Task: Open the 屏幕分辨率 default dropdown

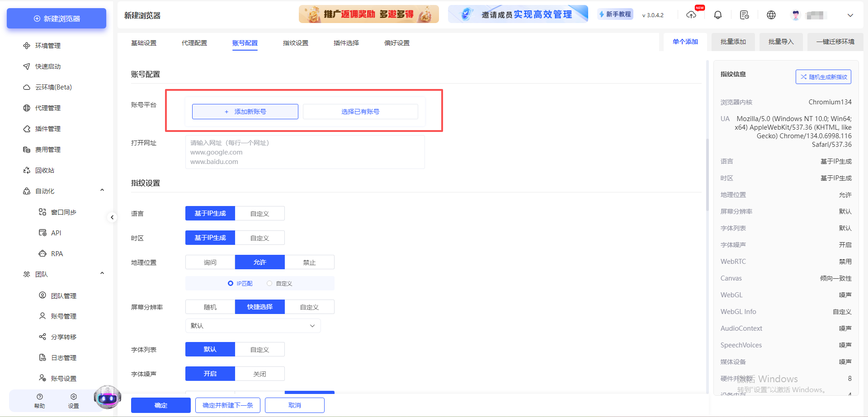Action: click(x=253, y=325)
